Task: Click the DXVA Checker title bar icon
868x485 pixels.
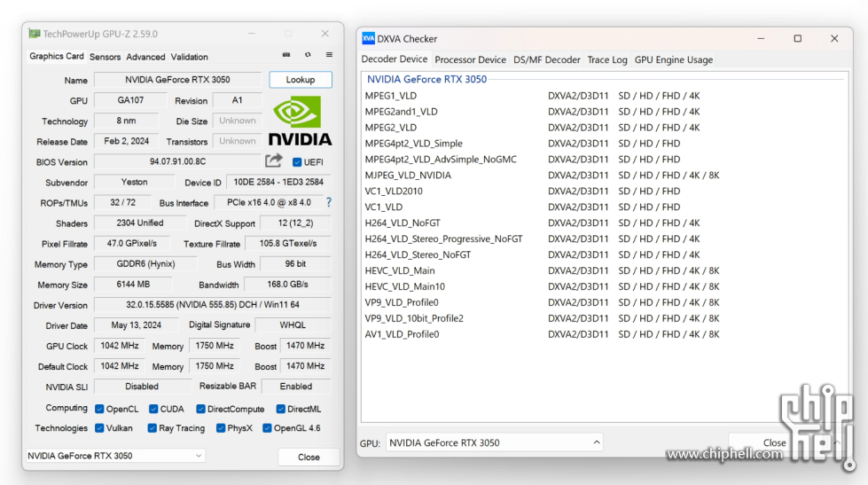Action: point(368,38)
